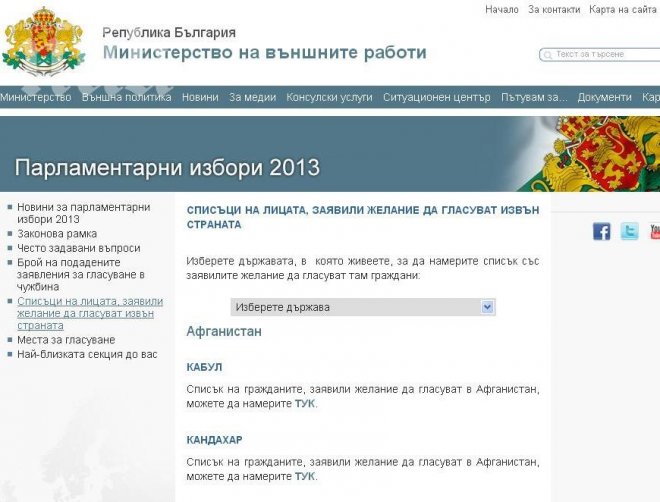The height and width of the screenshot is (502, 660).
Task: Open the 'Ситуационен център' menu item
Action: (436, 97)
